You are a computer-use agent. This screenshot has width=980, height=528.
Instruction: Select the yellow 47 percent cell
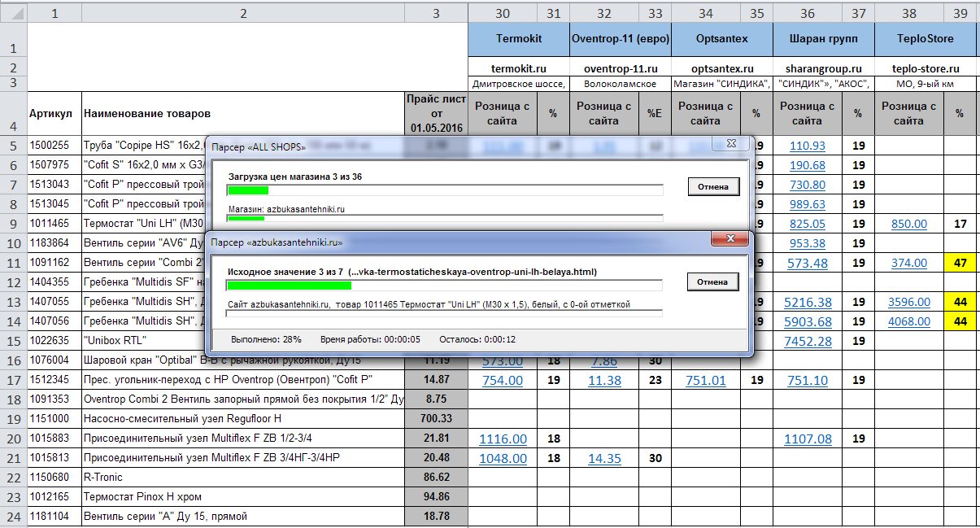(960, 263)
